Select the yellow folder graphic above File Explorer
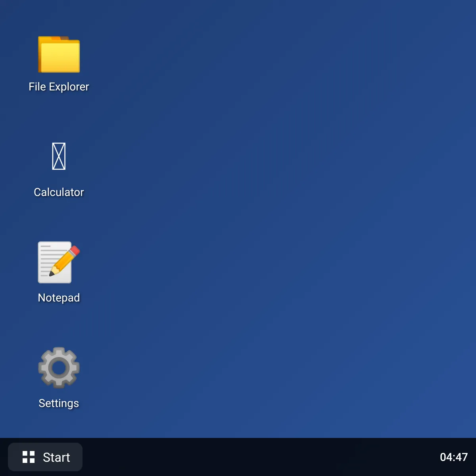Screen dimensions: 476x476 click(x=59, y=54)
